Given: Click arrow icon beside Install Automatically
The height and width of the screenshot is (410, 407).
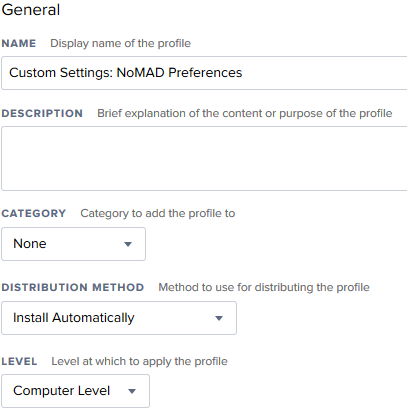Looking at the screenshot, I should pyautogui.click(x=219, y=318).
